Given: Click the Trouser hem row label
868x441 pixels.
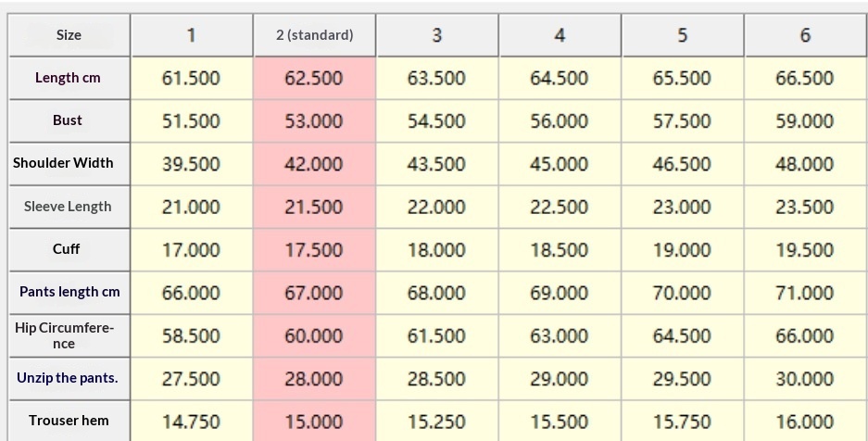Looking at the screenshot, I should [x=69, y=421].
